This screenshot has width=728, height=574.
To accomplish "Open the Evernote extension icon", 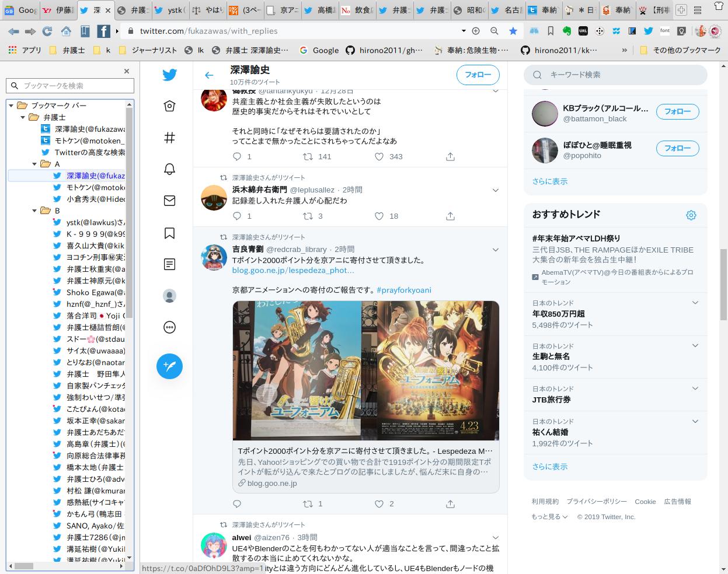I will click(566, 31).
